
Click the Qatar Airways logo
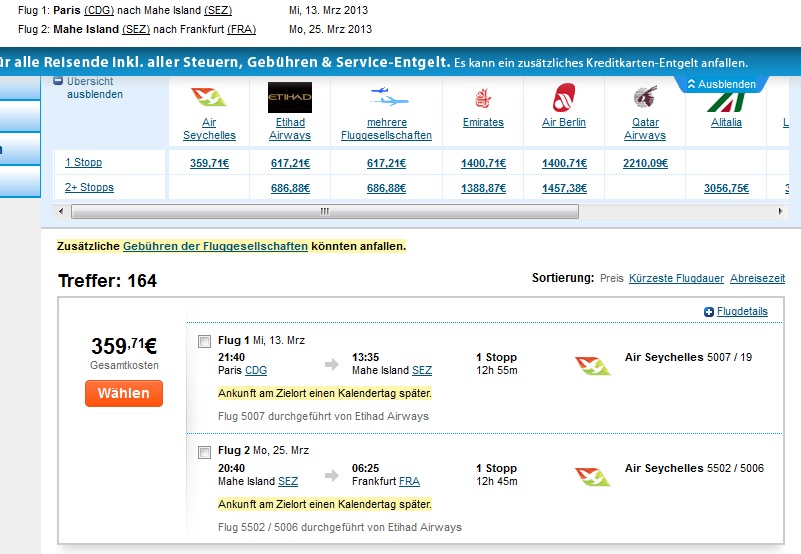(x=645, y=97)
